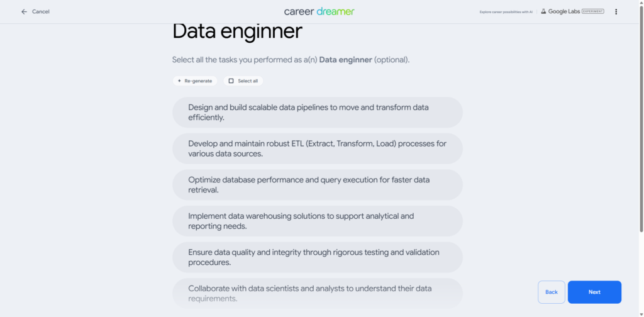
Task: Go to previous step with Back
Action: pos(551,292)
